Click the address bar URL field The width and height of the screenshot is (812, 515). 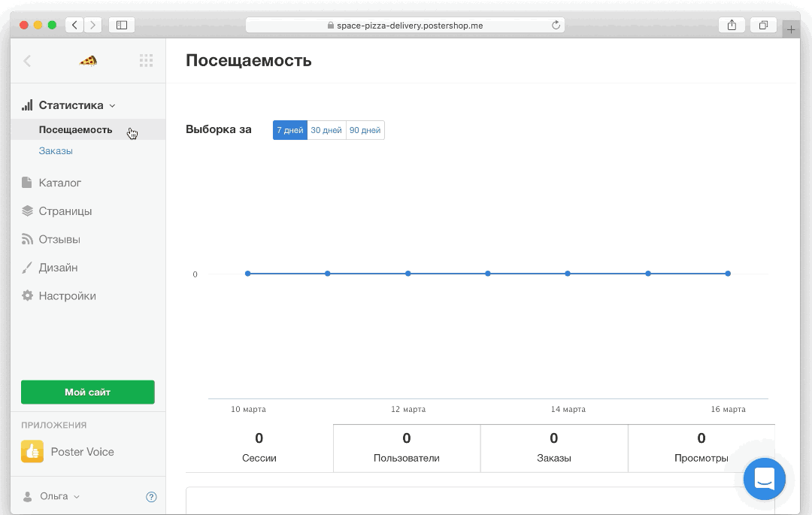click(x=406, y=25)
